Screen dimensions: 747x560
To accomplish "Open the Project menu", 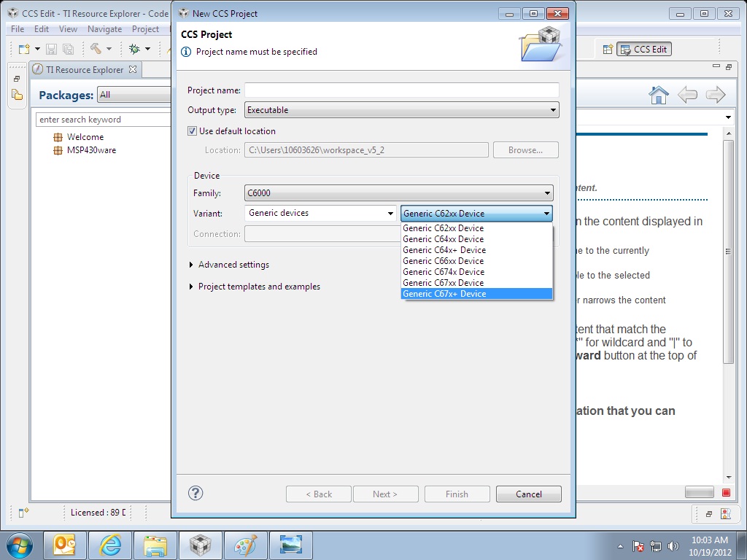I will click(145, 29).
